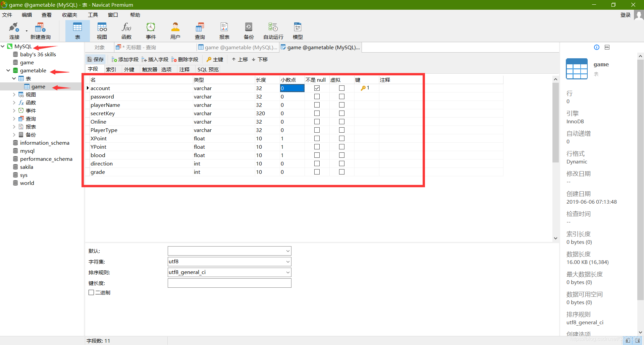Open the 用户 users toolbar icon
The image size is (644, 345).
pyautogui.click(x=175, y=31)
